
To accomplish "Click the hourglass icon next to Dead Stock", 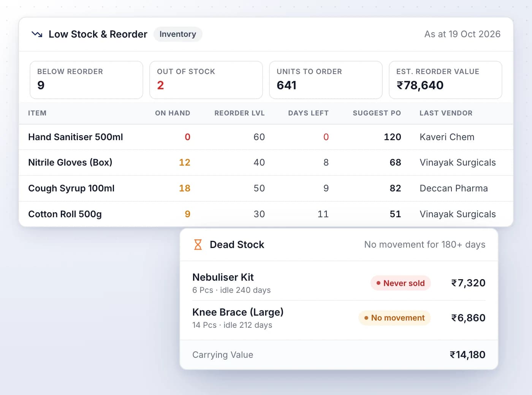I will [x=198, y=245].
